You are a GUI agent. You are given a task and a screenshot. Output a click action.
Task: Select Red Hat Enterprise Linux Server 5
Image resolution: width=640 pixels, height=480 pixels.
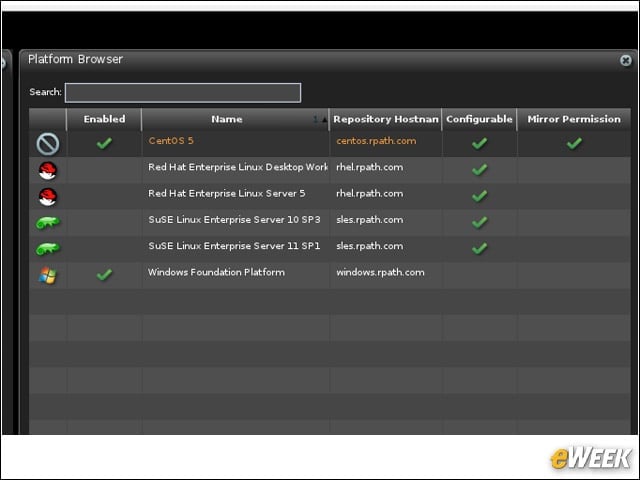click(x=227, y=193)
